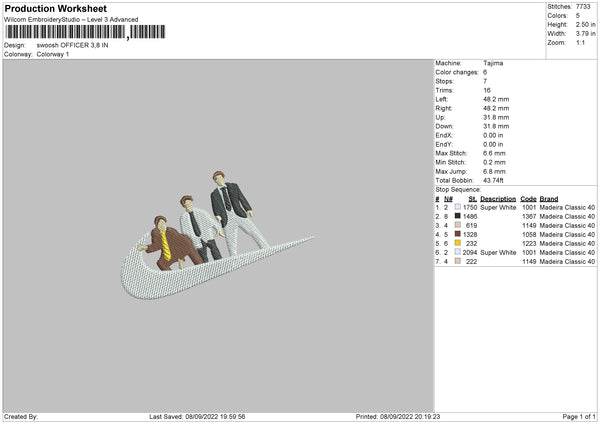Screen dimensions: 600x424
Task: Click the Height value 2.50 in
Action: 586,24
